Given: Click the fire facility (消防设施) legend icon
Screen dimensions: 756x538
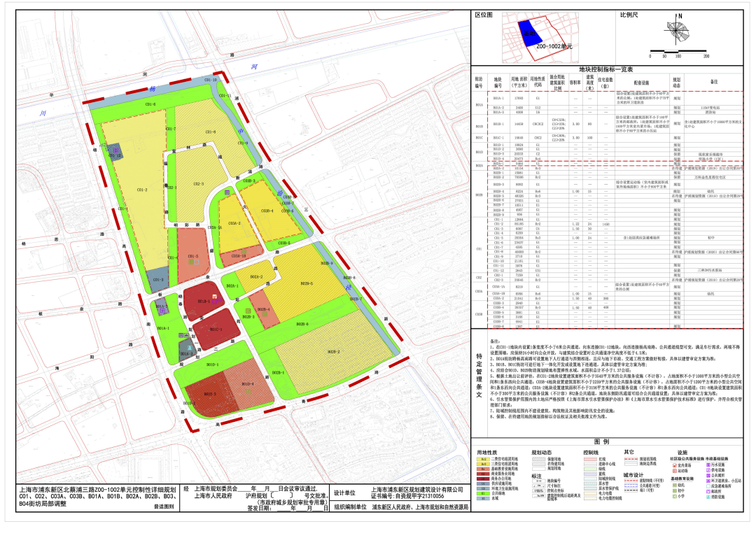Looking at the screenshot, I should click(708, 496).
